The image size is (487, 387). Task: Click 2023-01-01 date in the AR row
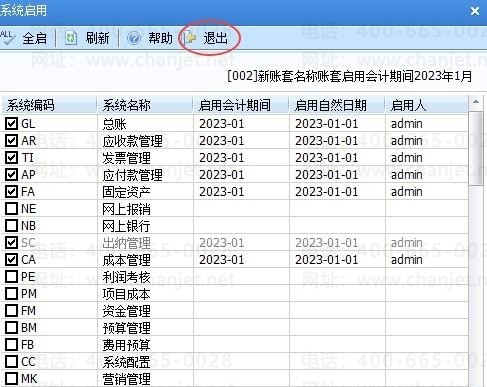click(x=326, y=141)
